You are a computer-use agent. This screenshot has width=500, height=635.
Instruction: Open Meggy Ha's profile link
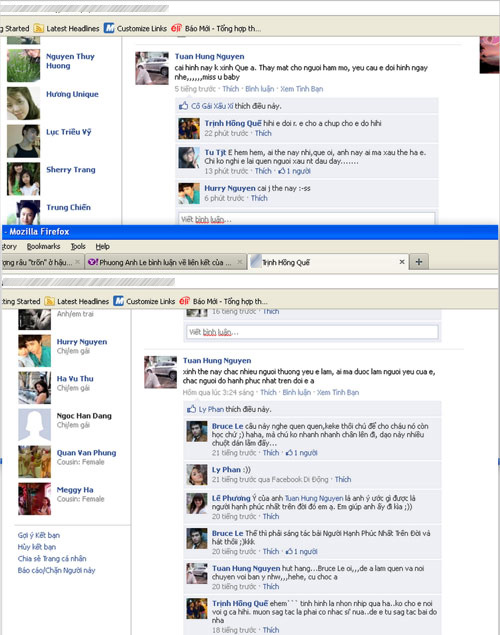[75, 490]
